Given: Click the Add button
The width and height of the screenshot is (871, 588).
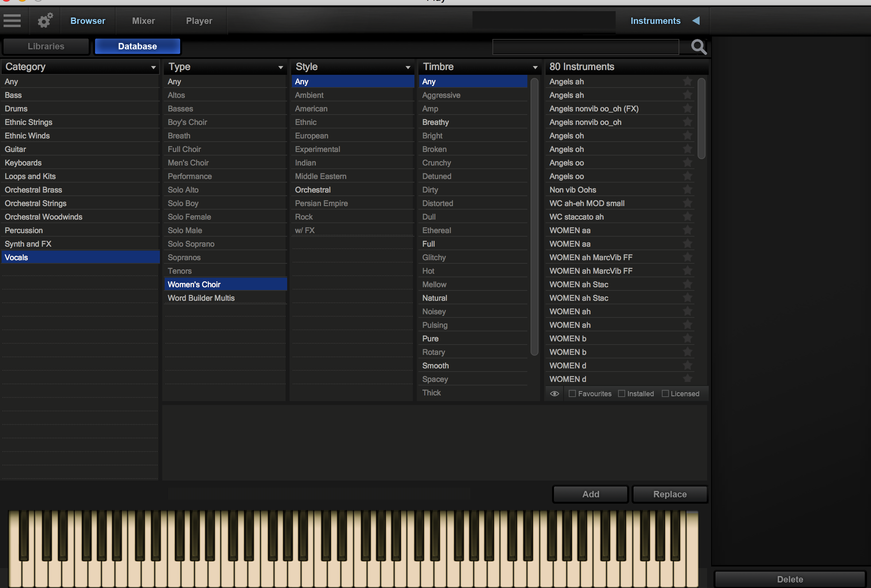Looking at the screenshot, I should (x=590, y=494).
